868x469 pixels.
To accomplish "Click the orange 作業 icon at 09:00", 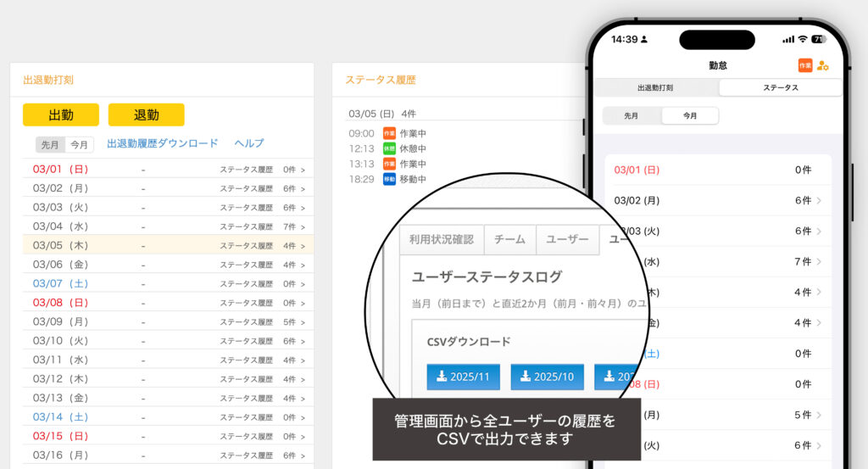I will (389, 133).
